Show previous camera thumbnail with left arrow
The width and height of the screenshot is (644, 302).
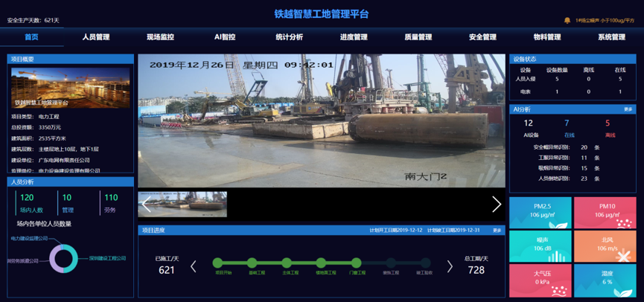[x=146, y=204]
